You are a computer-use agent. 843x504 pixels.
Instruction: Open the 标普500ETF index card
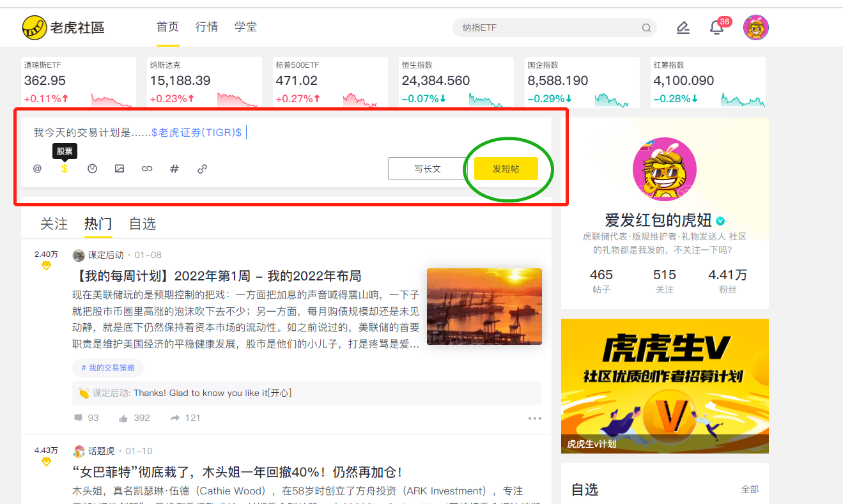pos(330,82)
